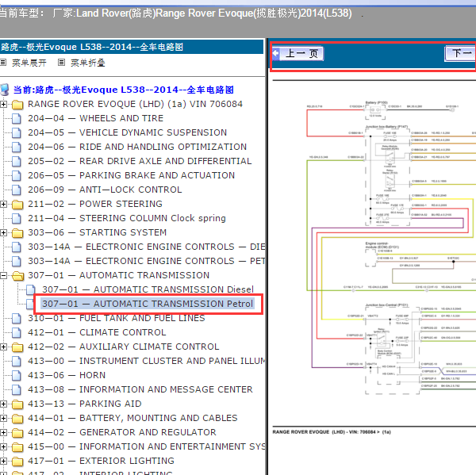476x475 pixels.
Task: Open 413-08 INFORMATION AND MESSAGE CENTER
Action: coord(140,389)
